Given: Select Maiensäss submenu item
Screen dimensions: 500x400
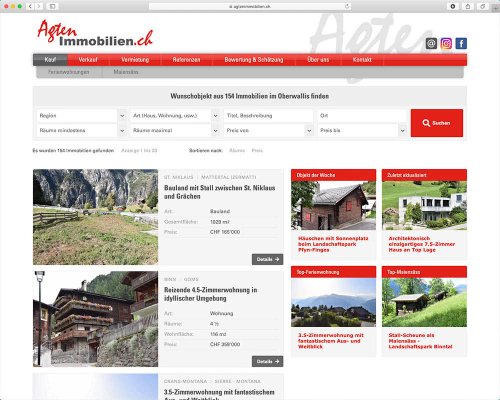Looking at the screenshot, I should (126, 72).
